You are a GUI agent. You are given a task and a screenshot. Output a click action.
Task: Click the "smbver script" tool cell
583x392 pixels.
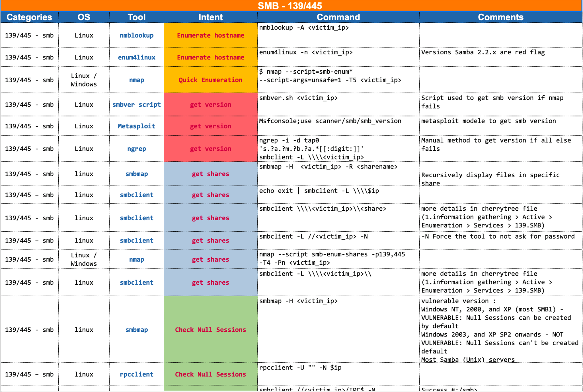pos(137,104)
